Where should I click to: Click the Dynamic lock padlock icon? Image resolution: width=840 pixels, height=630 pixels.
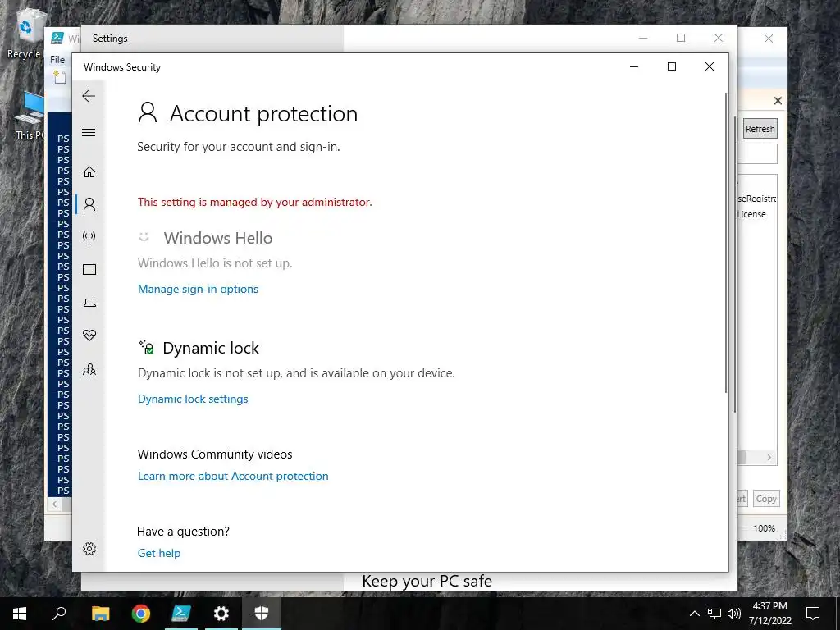point(147,347)
